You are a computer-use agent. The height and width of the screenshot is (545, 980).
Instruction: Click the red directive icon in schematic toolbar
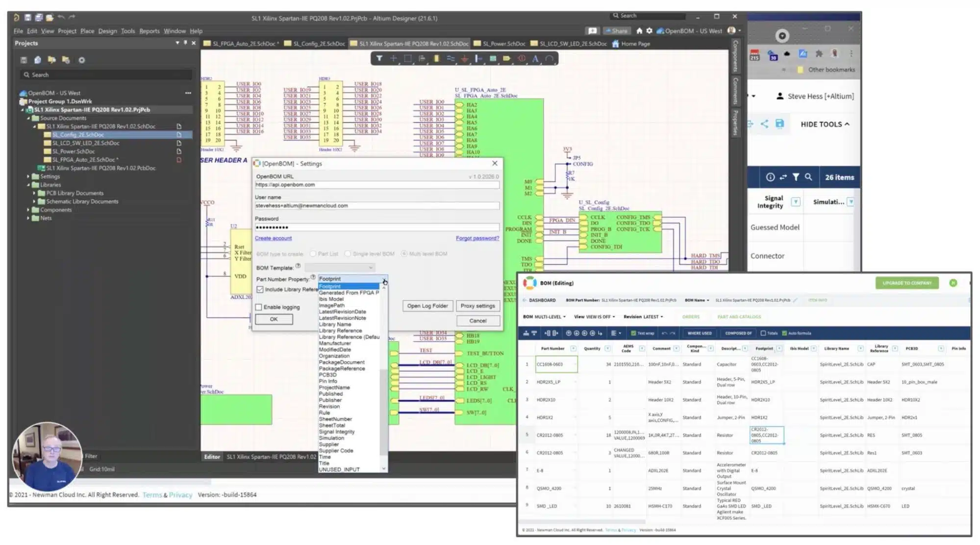(x=522, y=58)
